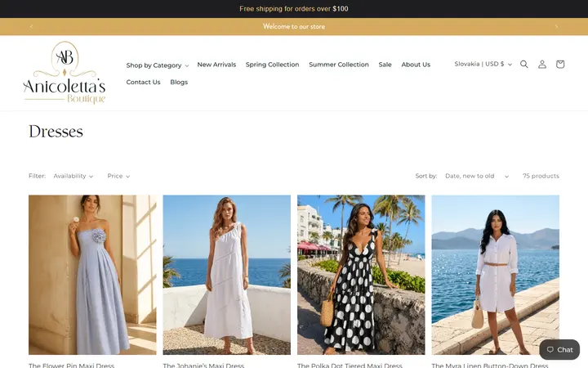Image resolution: width=588 pixels, height=368 pixels.
Task: Click The Flower Pin Maxi Dress title link
Action: pos(71,365)
